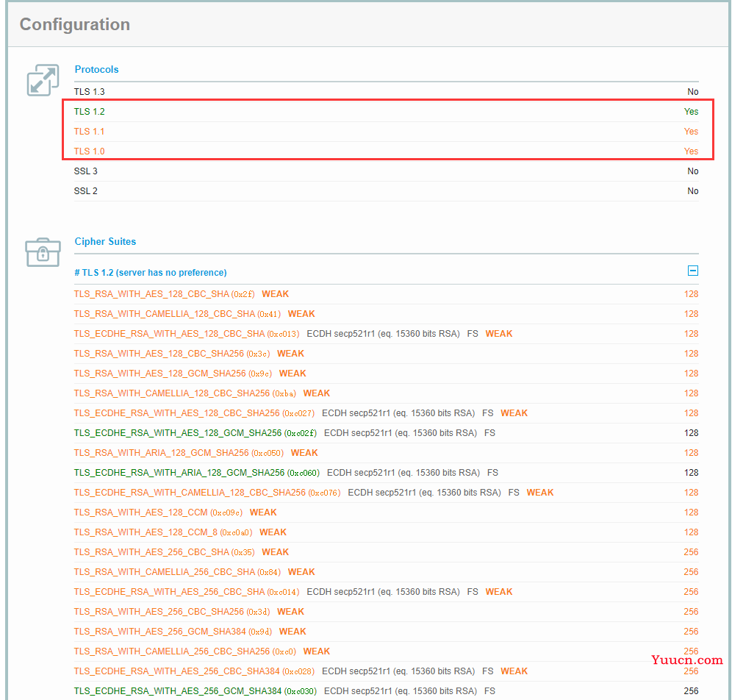The width and height of the screenshot is (732, 700).
Task: Select the Configuration heading
Action: coord(75,24)
